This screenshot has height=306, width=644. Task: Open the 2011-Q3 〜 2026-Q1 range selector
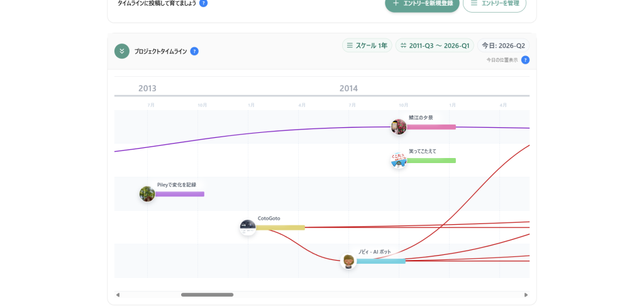coord(435,45)
